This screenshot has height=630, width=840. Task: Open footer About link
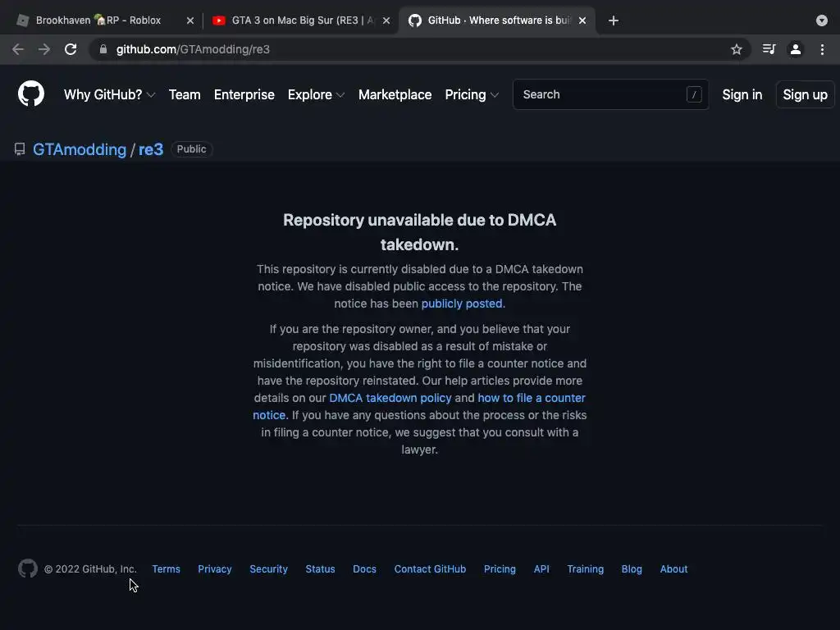(674, 569)
